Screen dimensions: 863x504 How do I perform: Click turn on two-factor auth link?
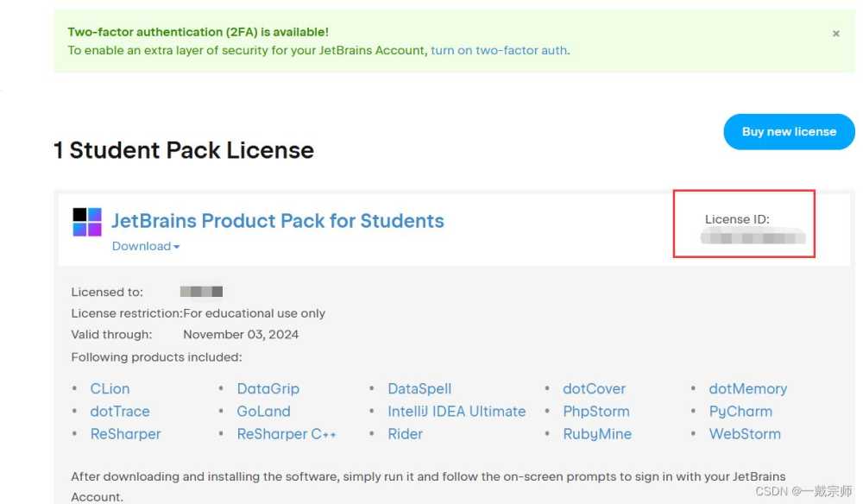[x=498, y=50]
